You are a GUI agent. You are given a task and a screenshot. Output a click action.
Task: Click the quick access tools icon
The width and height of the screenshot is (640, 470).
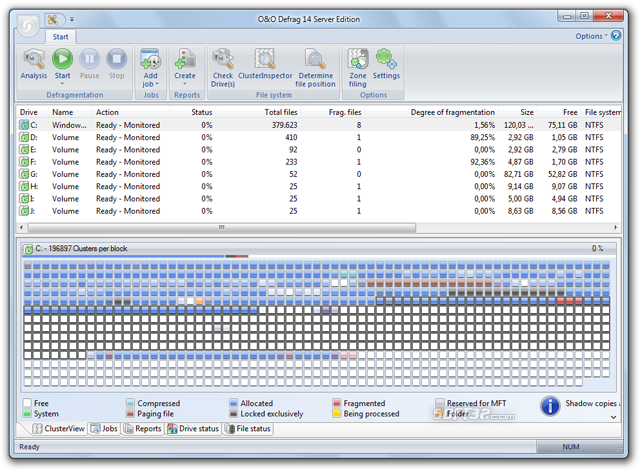click(x=52, y=19)
